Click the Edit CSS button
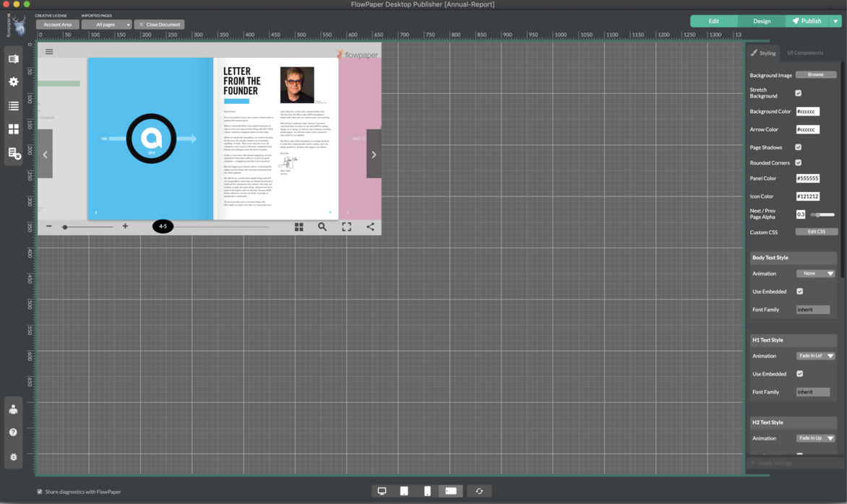This screenshot has height=504, width=847. point(816,232)
